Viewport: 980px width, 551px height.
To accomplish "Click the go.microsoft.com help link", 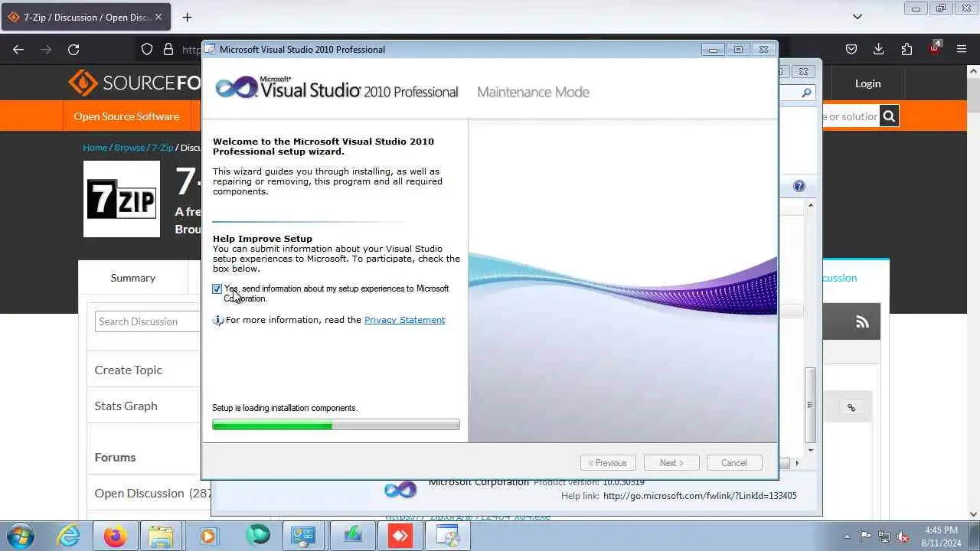I will [x=700, y=496].
